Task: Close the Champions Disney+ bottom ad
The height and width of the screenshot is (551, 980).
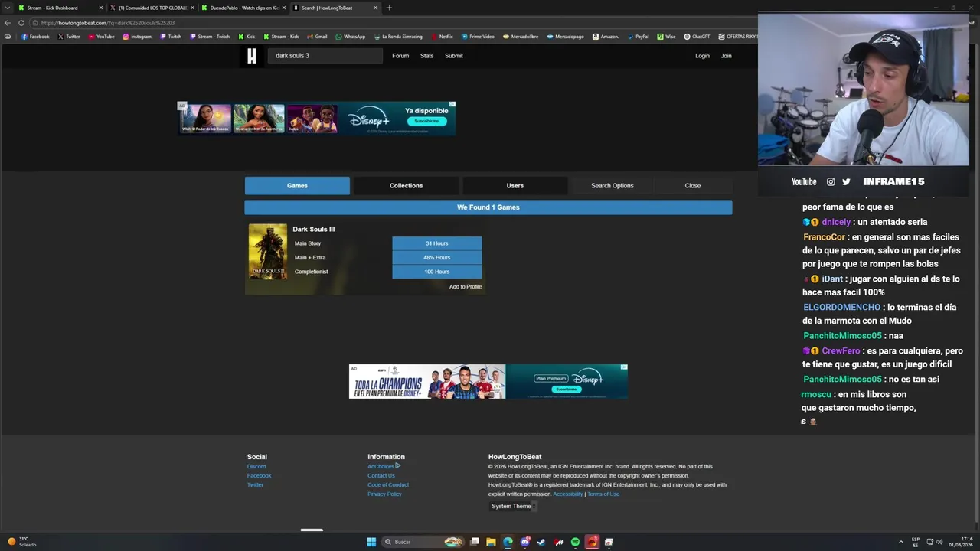Action: 624,367
